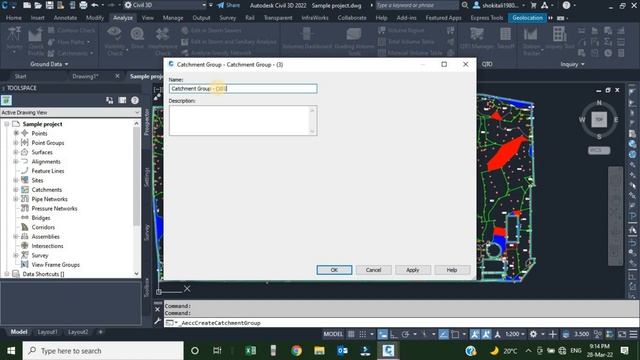Switch to the Model layout tab

[x=18, y=332]
